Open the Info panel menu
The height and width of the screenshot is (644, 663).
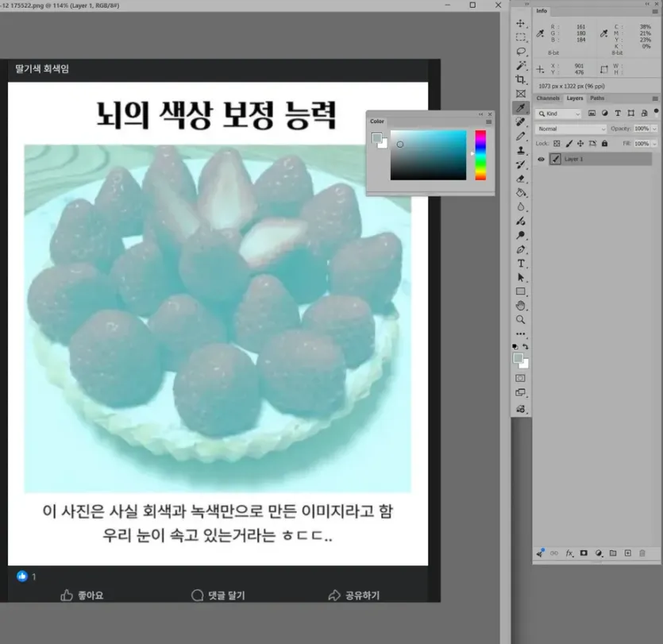pyautogui.click(x=655, y=11)
